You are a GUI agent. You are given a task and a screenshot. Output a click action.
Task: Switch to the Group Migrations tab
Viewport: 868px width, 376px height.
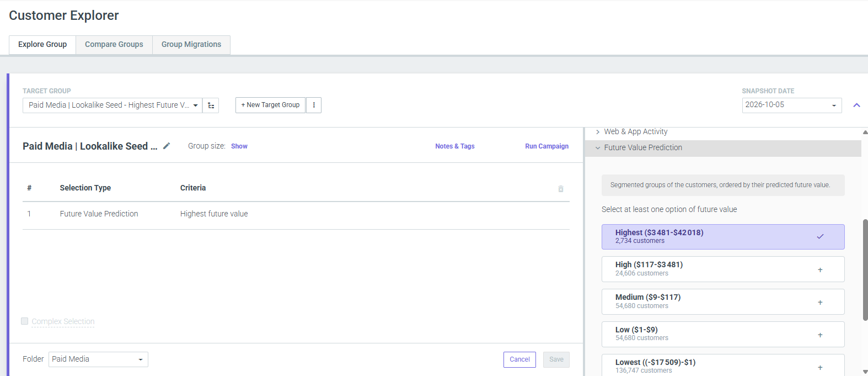191,45
